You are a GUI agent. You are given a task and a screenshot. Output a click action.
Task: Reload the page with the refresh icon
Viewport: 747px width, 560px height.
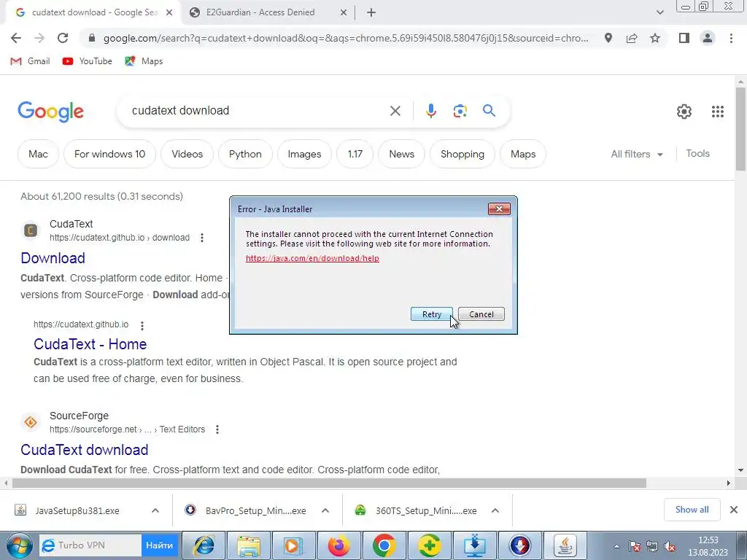(x=63, y=38)
